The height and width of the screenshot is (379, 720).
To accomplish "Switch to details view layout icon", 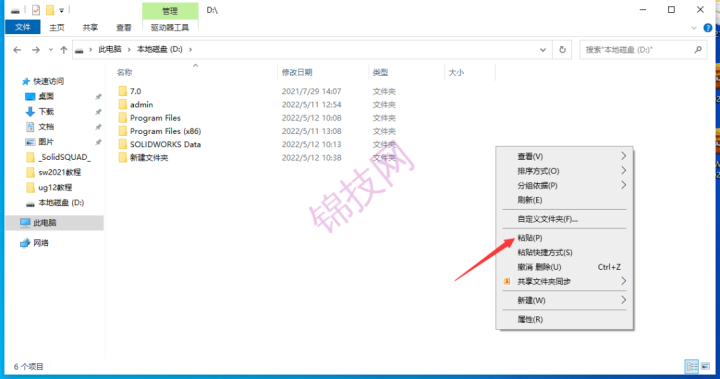I will [x=692, y=366].
